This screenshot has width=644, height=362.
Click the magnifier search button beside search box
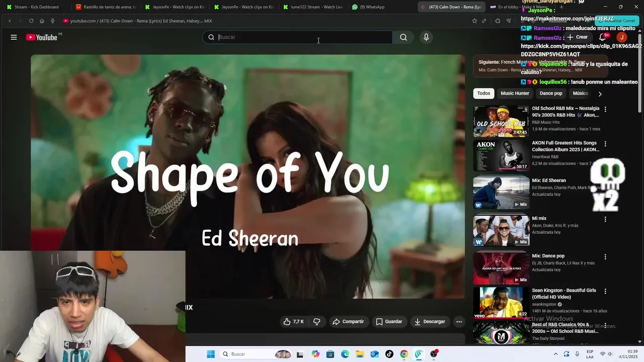pyautogui.click(x=404, y=37)
